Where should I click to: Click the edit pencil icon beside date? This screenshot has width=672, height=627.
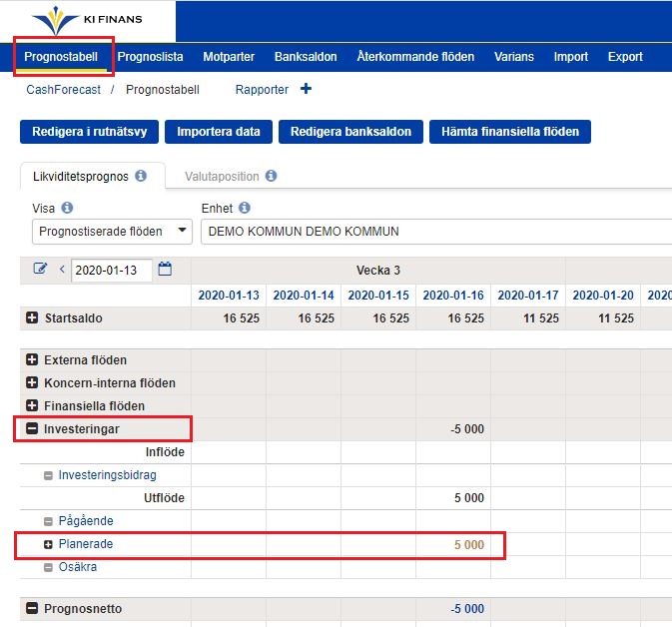[x=40, y=269]
